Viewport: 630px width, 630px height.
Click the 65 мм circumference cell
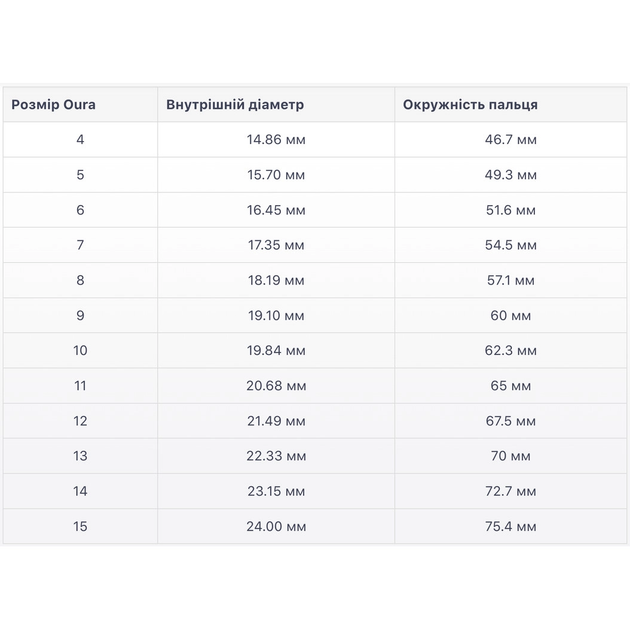click(x=511, y=386)
